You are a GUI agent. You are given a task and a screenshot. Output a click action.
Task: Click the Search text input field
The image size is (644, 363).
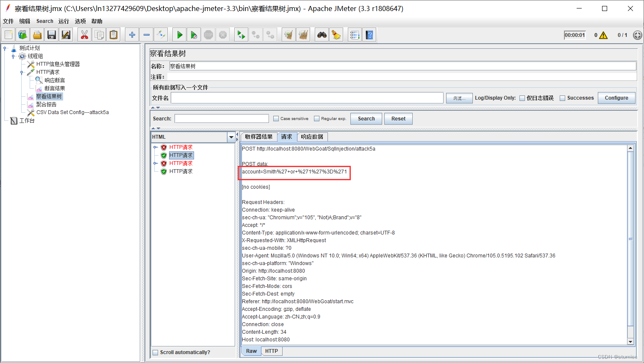tap(222, 119)
